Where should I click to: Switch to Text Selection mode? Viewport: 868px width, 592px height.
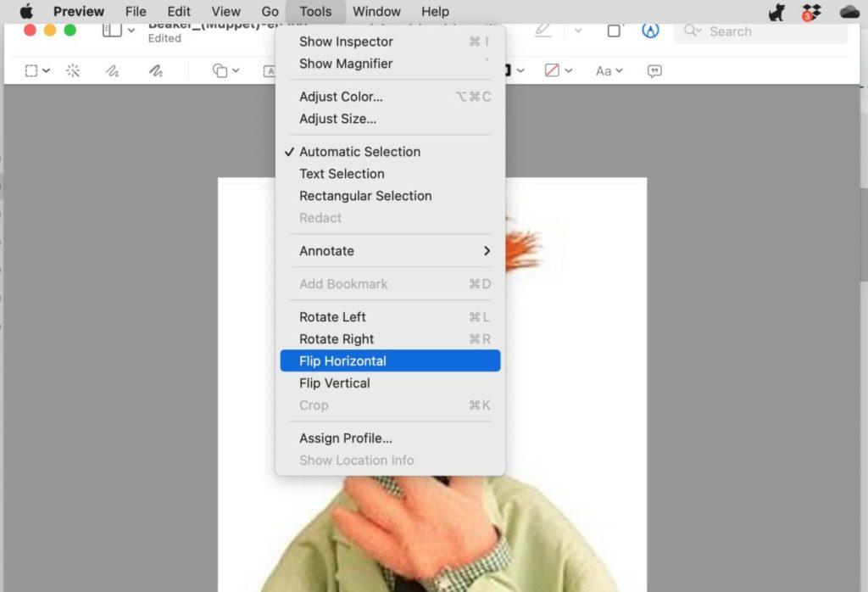click(x=342, y=174)
